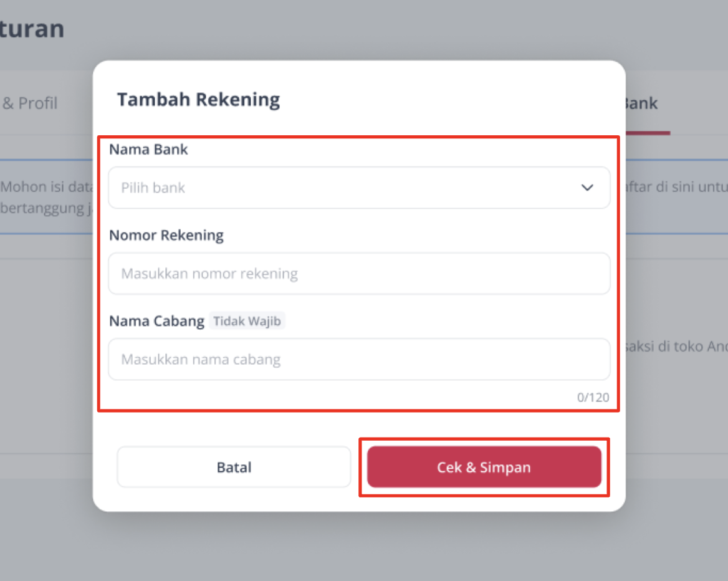
Task: Click the Nomor Rekening label
Action: tap(166, 236)
